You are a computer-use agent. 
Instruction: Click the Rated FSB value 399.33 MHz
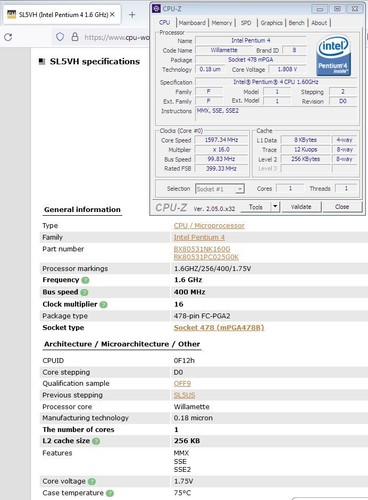(x=221, y=169)
